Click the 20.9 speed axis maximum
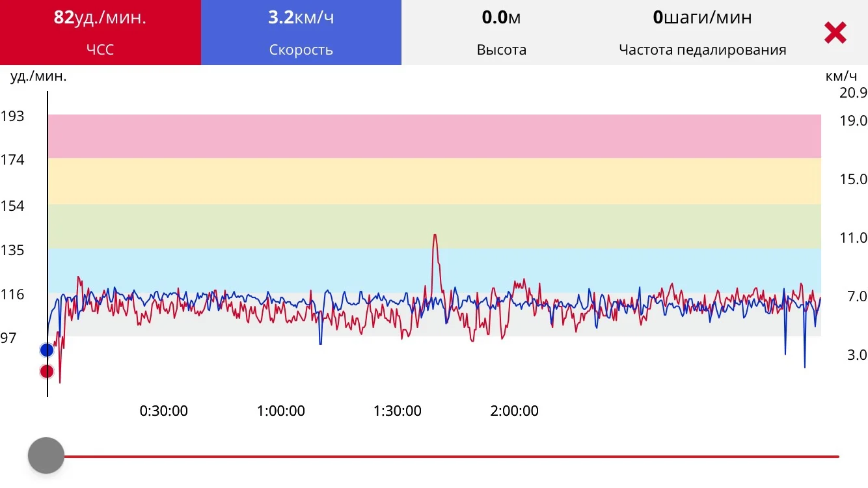868x488 pixels. pos(853,92)
